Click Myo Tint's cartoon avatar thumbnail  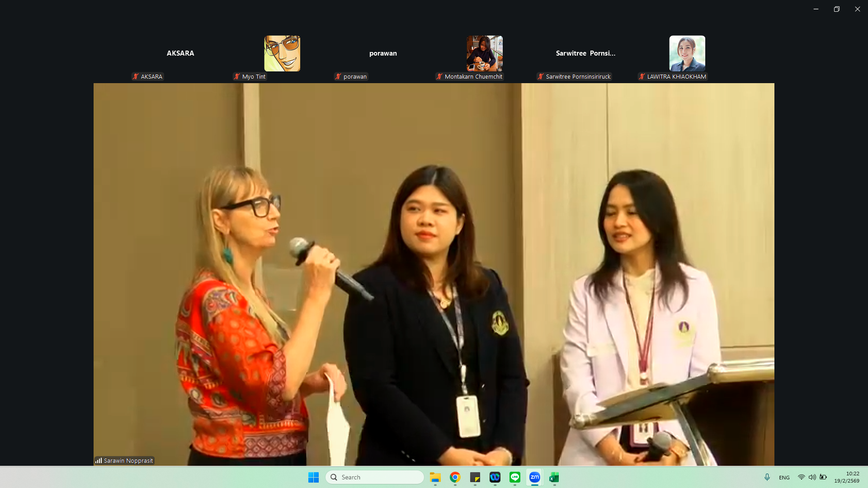tap(282, 53)
